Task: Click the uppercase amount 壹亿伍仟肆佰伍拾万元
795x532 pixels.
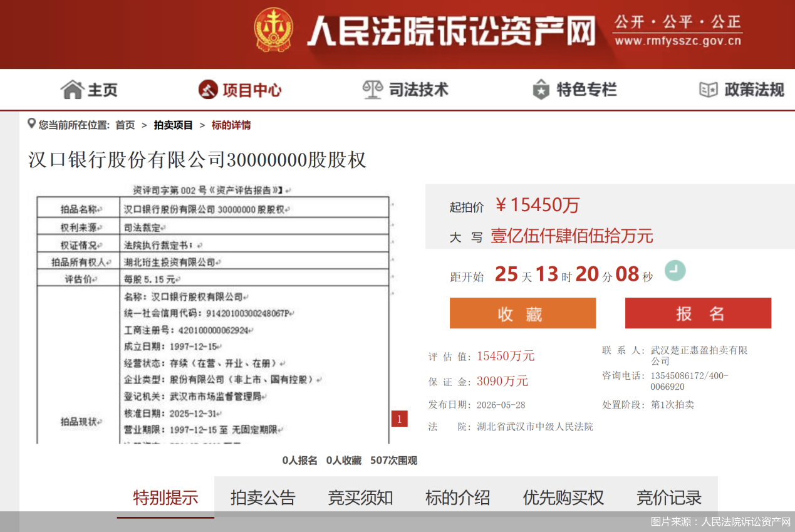Action: pyautogui.click(x=571, y=236)
